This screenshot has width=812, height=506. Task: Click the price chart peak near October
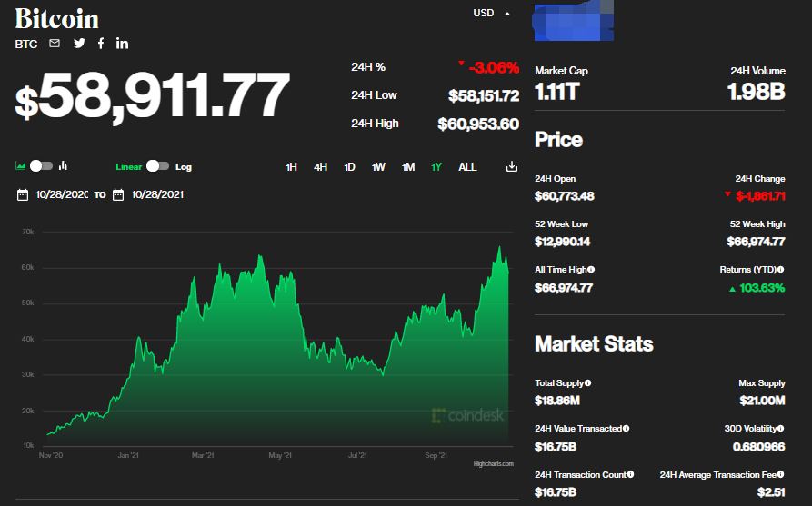point(500,247)
